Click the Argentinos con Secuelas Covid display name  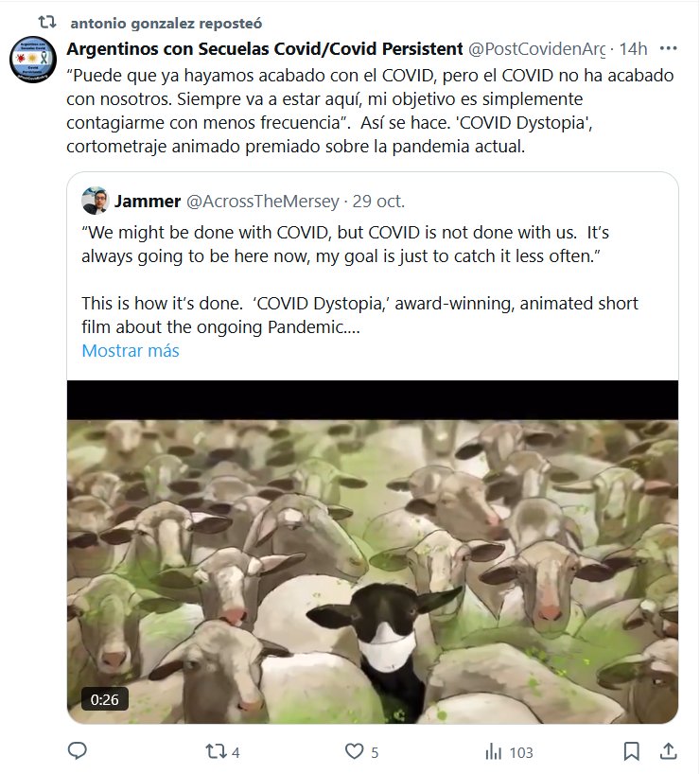click(x=264, y=48)
